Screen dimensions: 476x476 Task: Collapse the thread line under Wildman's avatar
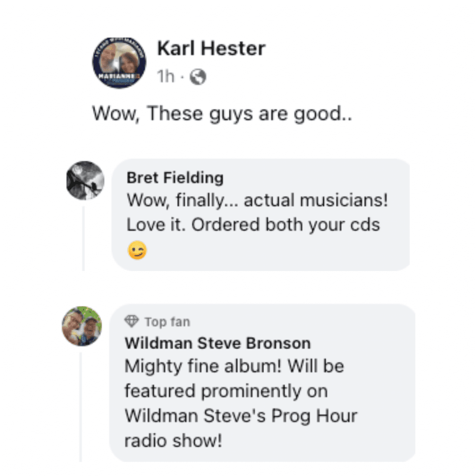(x=81, y=407)
